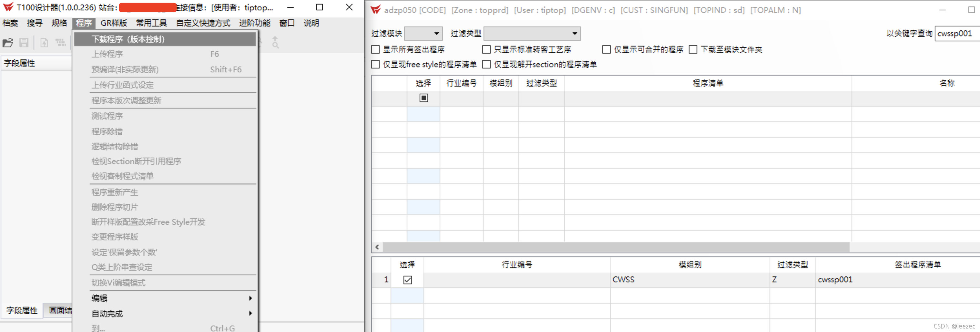Screen dimensions: 980x332
Task: Choose Q类上阶串查设定 menu entry
Action: pyautogui.click(x=165, y=267)
